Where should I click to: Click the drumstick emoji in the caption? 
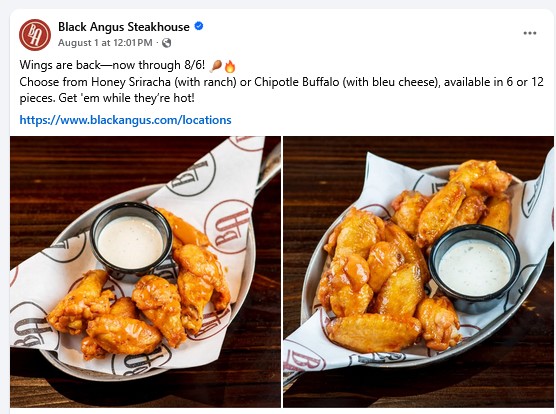coord(216,66)
